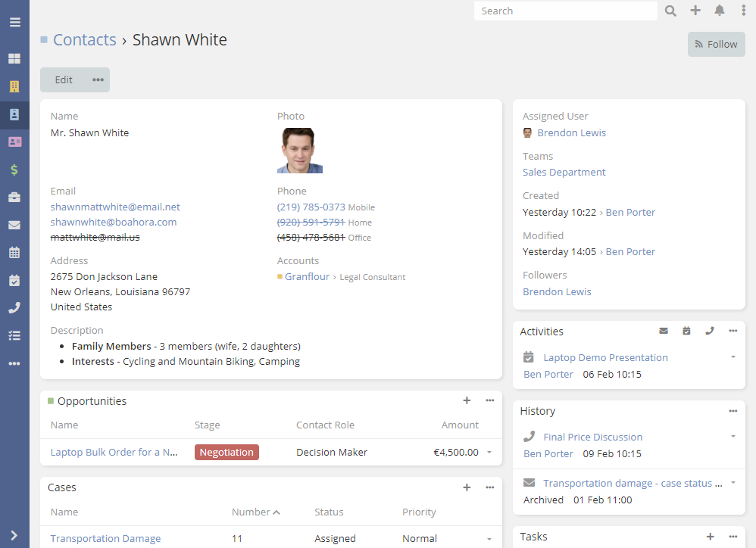Trigger search with the magnifier icon
The width and height of the screenshot is (756, 548).
click(671, 11)
